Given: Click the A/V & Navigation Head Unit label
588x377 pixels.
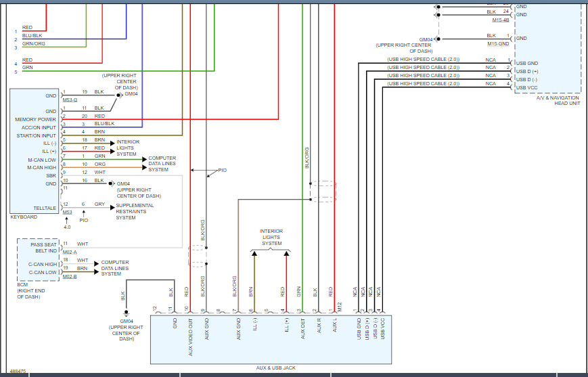Looking at the screenshot, I should coord(558,100).
